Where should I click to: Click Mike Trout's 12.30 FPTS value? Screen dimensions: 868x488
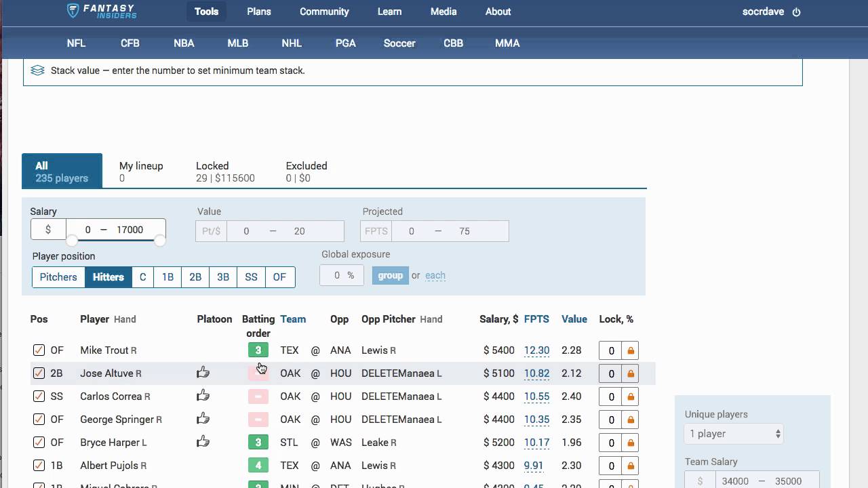536,351
